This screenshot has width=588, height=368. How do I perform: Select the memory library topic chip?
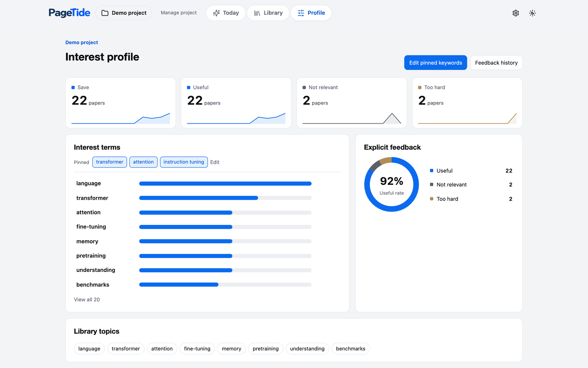pos(232,348)
